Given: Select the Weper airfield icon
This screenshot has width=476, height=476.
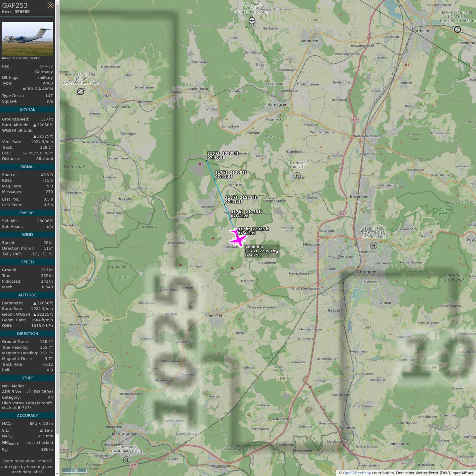Looking at the screenshot, I should [252, 21].
